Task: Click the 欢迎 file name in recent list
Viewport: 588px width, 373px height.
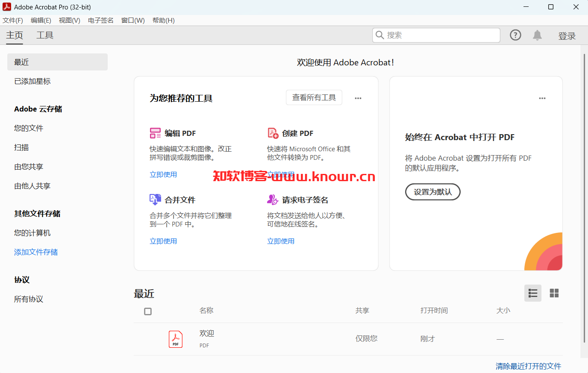Action: pyautogui.click(x=207, y=333)
